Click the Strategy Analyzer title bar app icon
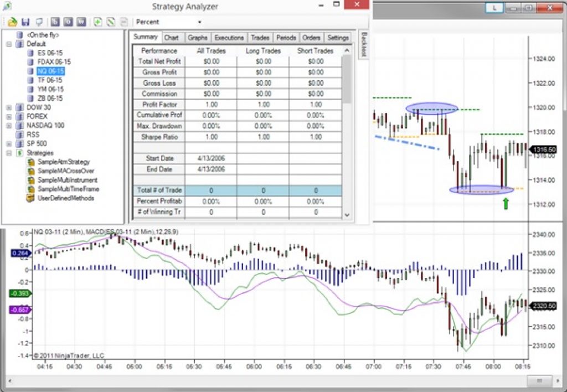 click(x=7, y=6)
